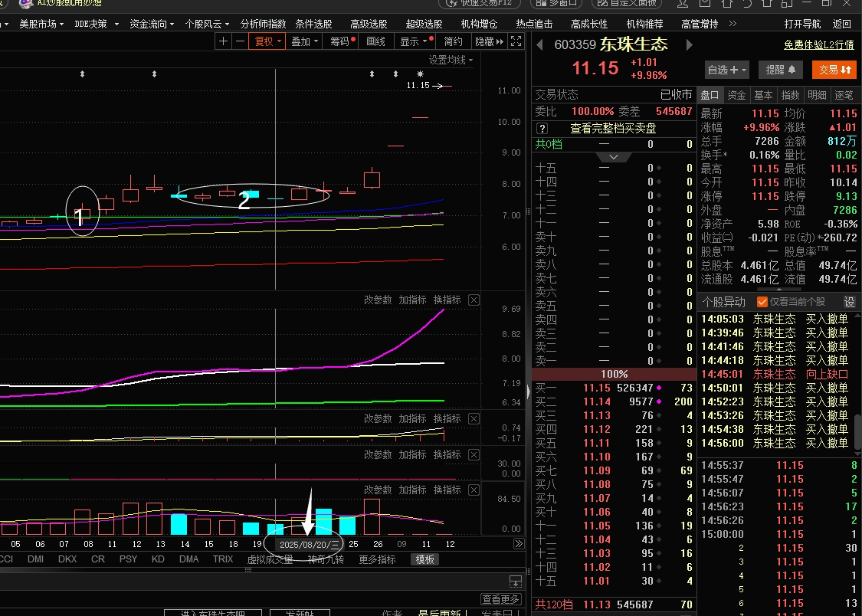862x616 pixels.
Task: Click the timeline forward double-arrow icon
Action: click(519, 544)
